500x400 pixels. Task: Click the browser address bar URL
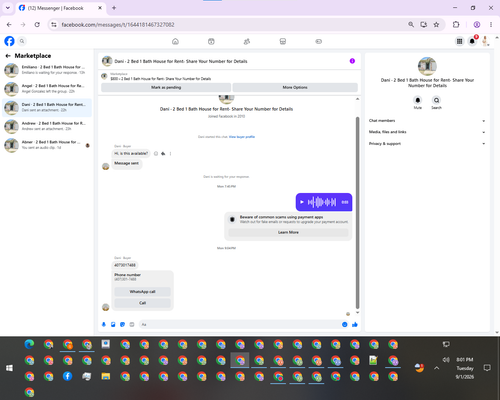pyautogui.click(x=118, y=25)
